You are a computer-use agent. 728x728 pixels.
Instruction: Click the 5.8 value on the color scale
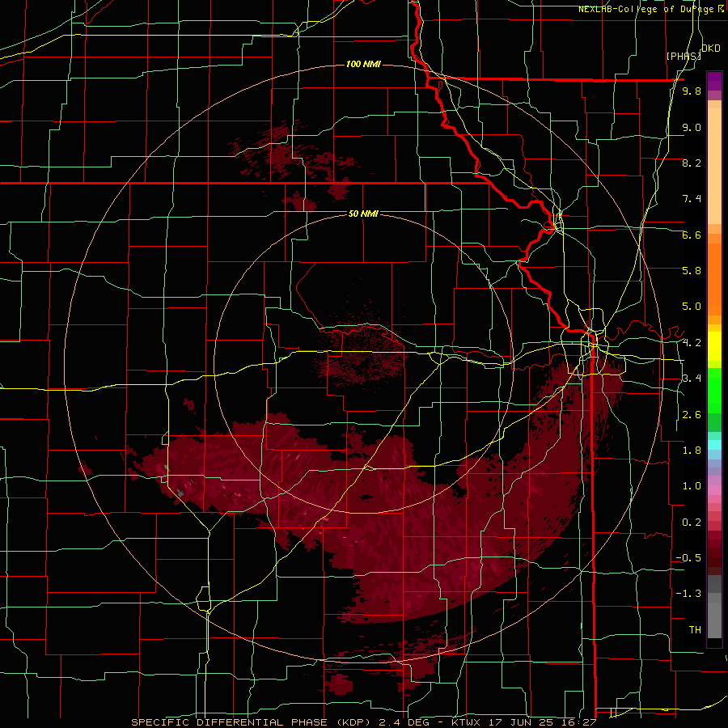(x=692, y=271)
